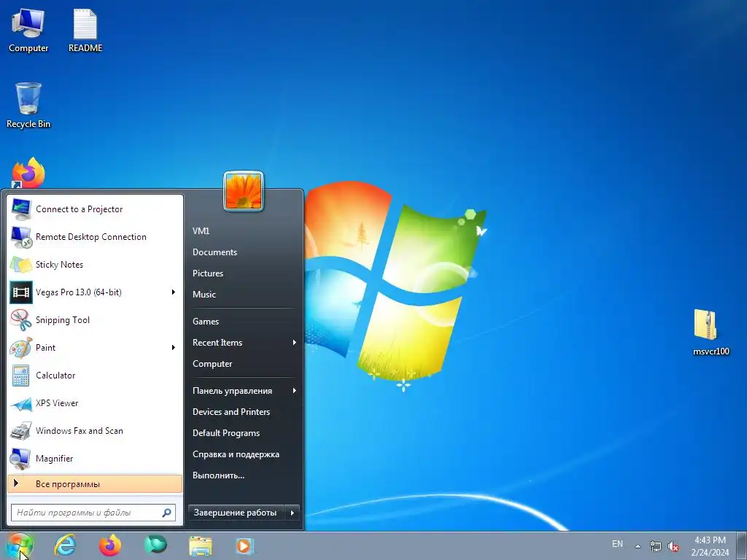Launch Calculator text label
This screenshot has height=560, width=747.
pyautogui.click(x=55, y=376)
